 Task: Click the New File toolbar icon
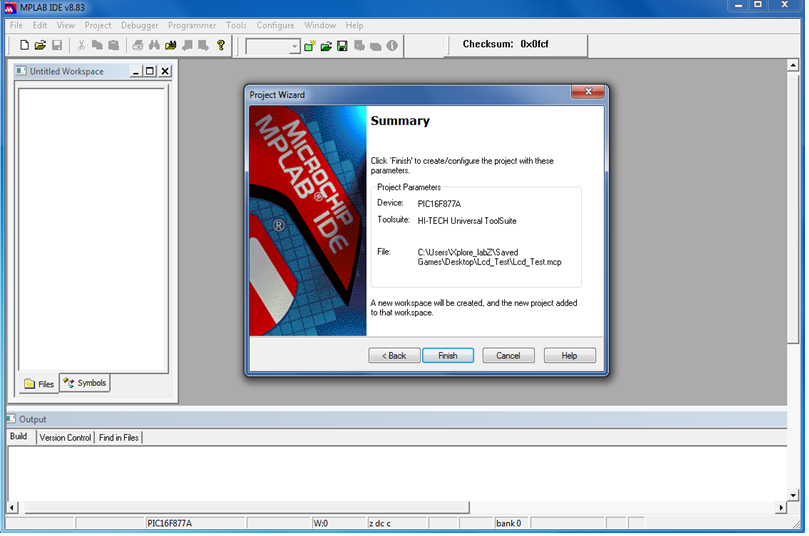pyautogui.click(x=24, y=45)
